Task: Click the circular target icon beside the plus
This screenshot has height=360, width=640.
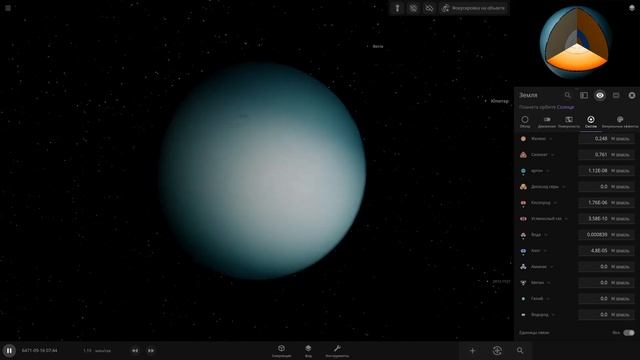Action: (x=497, y=350)
